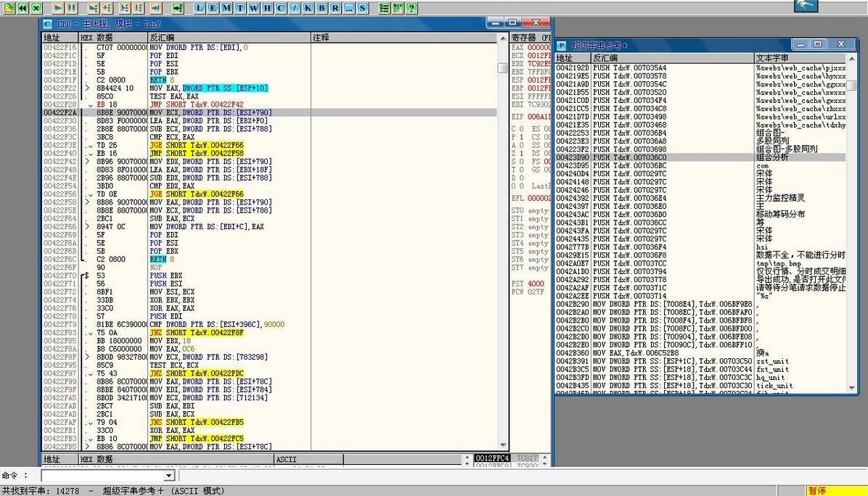Open Source window with S button
This screenshot has height=496, width=868.
coord(362,8)
